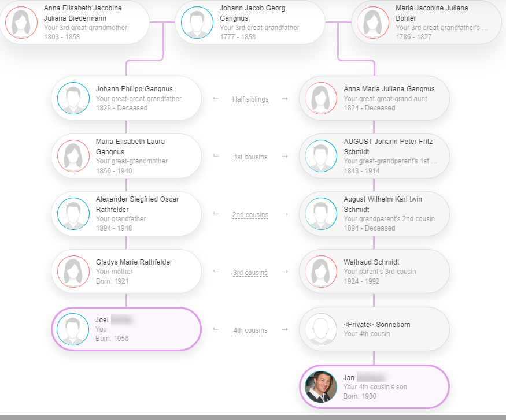Select the highlighted Joel card
The width and height of the screenshot is (506, 420).
click(x=126, y=329)
